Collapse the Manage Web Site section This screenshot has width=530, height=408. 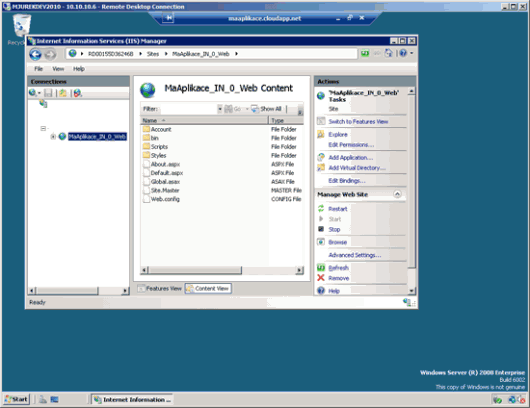coord(398,194)
